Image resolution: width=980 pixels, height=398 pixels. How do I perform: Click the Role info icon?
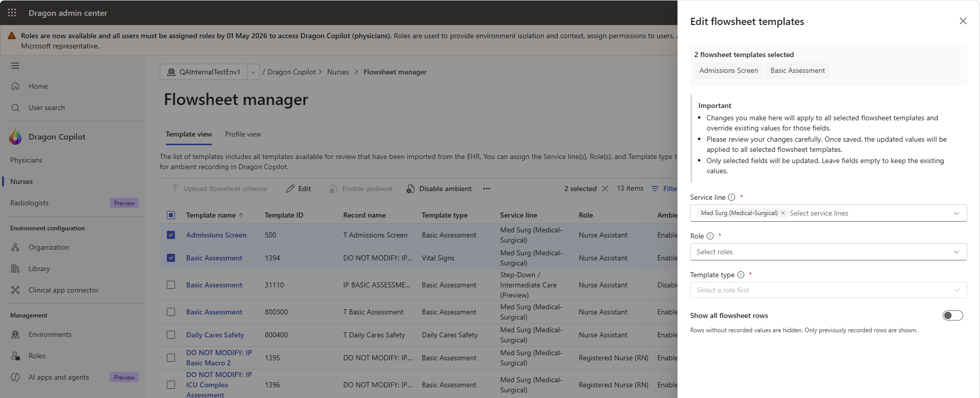[710, 236]
